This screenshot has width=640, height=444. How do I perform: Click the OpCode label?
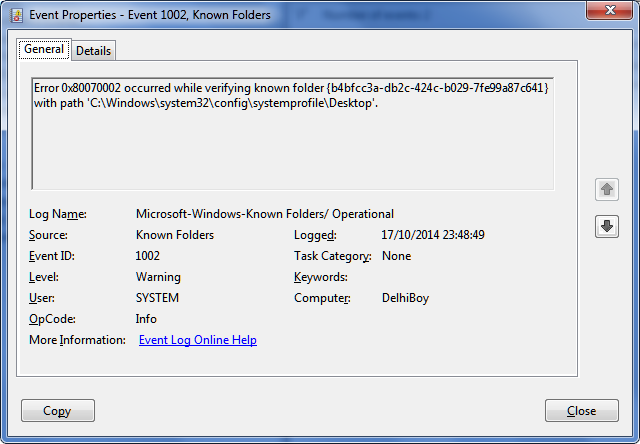click(52, 319)
